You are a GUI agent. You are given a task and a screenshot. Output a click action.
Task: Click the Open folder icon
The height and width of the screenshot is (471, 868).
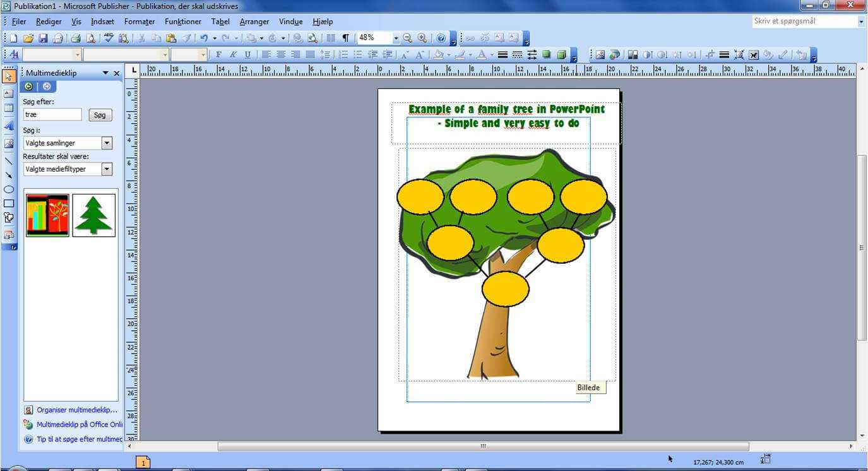(x=28, y=39)
